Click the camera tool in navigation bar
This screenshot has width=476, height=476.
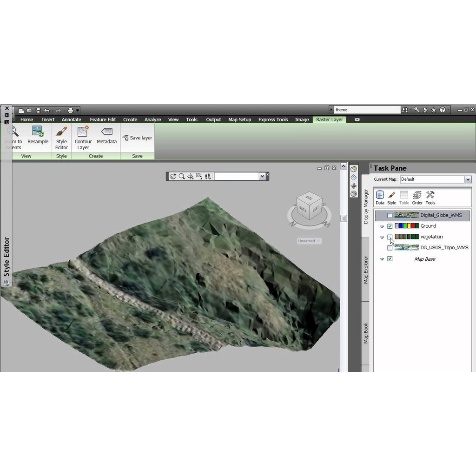[199, 176]
